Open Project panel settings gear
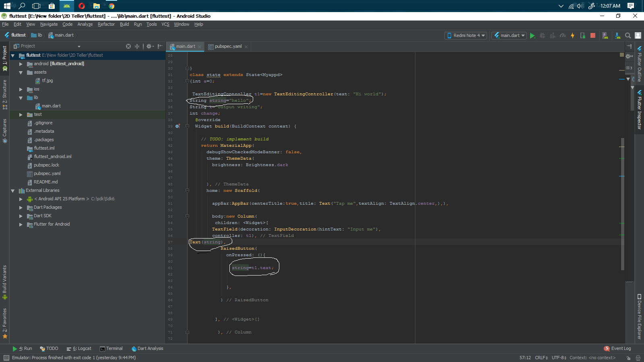This screenshot has height=362, width=644. click(149, 46)
